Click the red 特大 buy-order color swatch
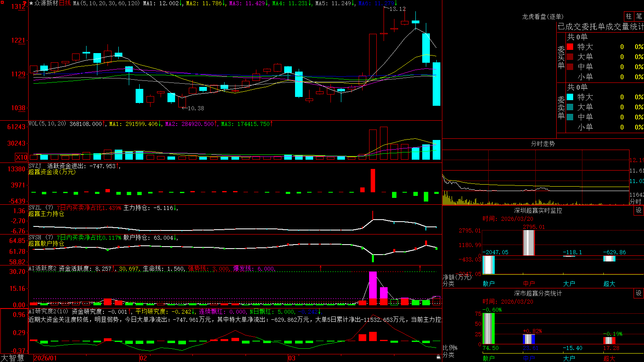 (x=570, y=47)
